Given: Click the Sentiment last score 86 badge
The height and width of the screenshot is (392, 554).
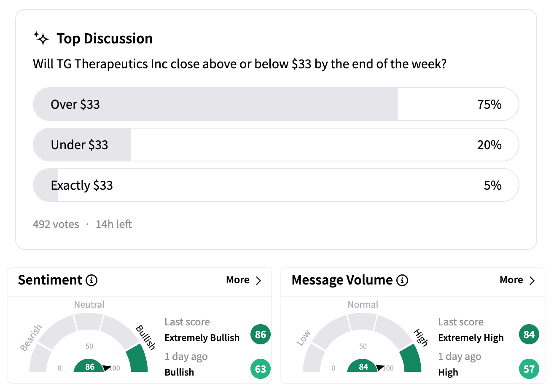Looking at the screenshot, I should [261, 335].
